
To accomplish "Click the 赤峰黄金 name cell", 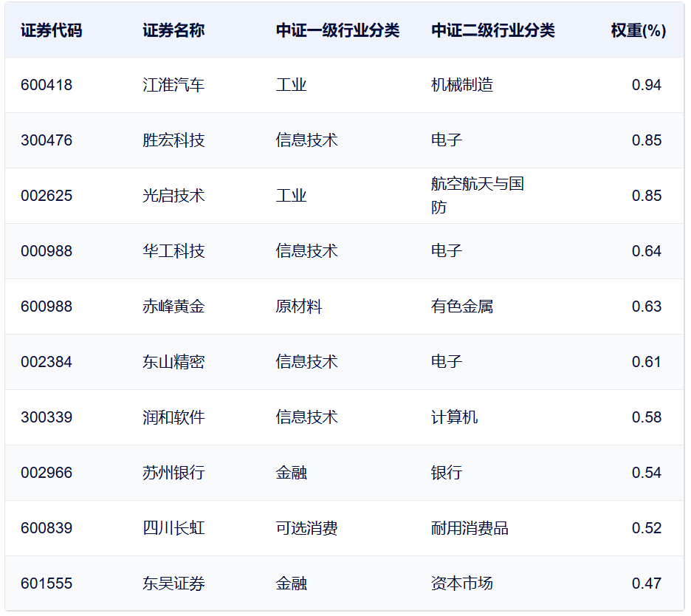I will [173, 307].
